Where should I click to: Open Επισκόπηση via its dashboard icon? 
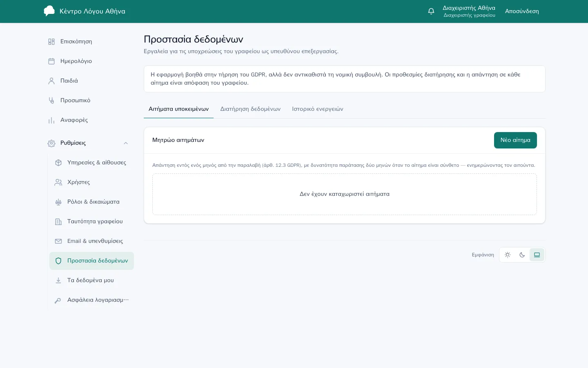pyautogui.click(x=51, y=42)
